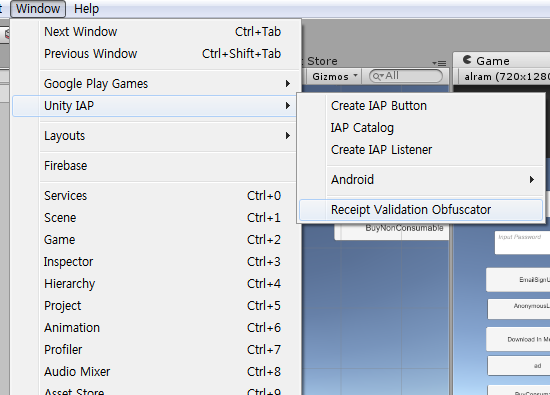Click the scene search All field
550x395 pixels.
[x=406, y=76]
